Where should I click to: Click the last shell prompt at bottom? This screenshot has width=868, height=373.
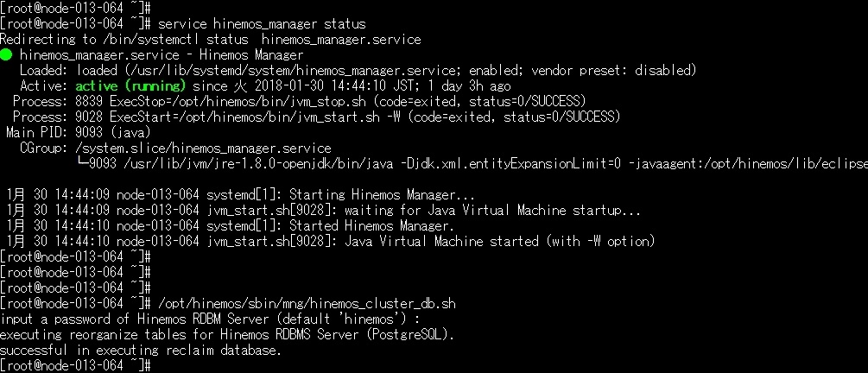click(x=75, y=366)
